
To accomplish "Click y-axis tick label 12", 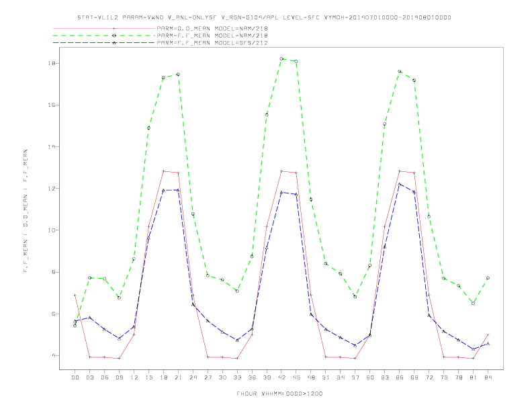I will point(52,189).
